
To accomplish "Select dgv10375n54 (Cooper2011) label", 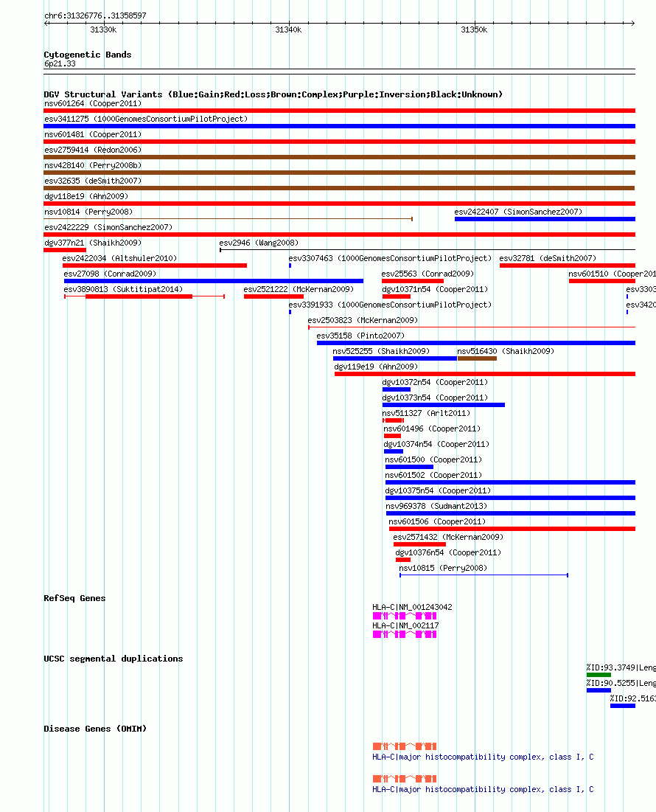I will [439, 491].
